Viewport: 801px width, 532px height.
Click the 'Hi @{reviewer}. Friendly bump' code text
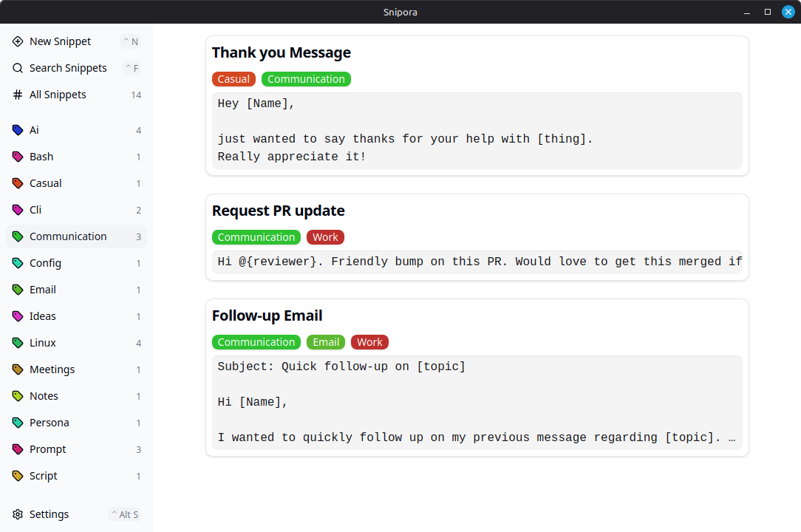(480, 262)
